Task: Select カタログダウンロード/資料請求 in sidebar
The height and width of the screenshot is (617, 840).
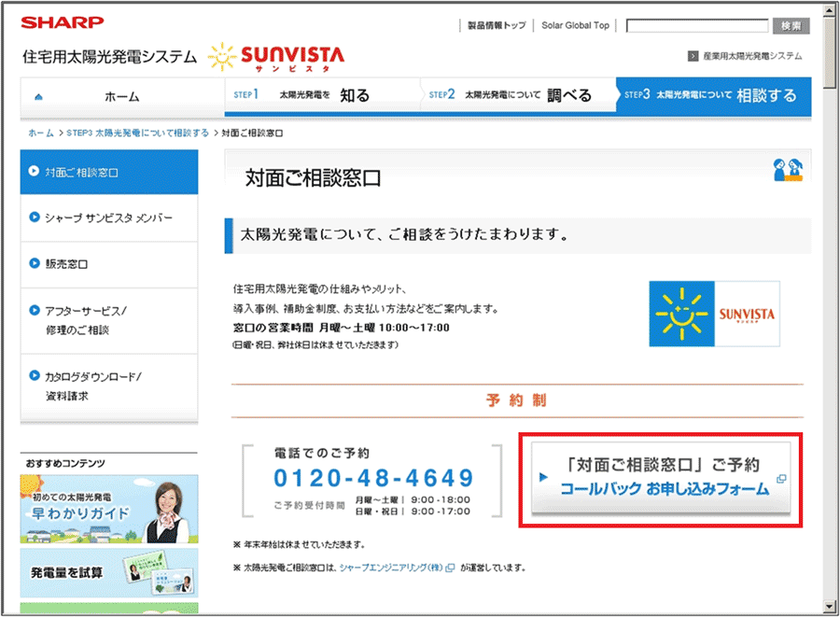Action: pyautogui.click(x=109, y=386)
